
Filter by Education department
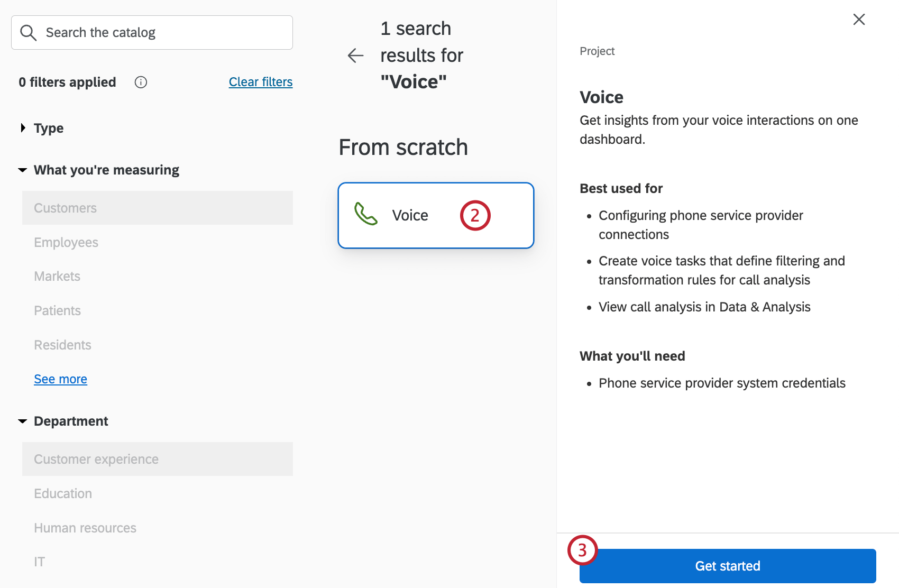[x=63, y=494]
